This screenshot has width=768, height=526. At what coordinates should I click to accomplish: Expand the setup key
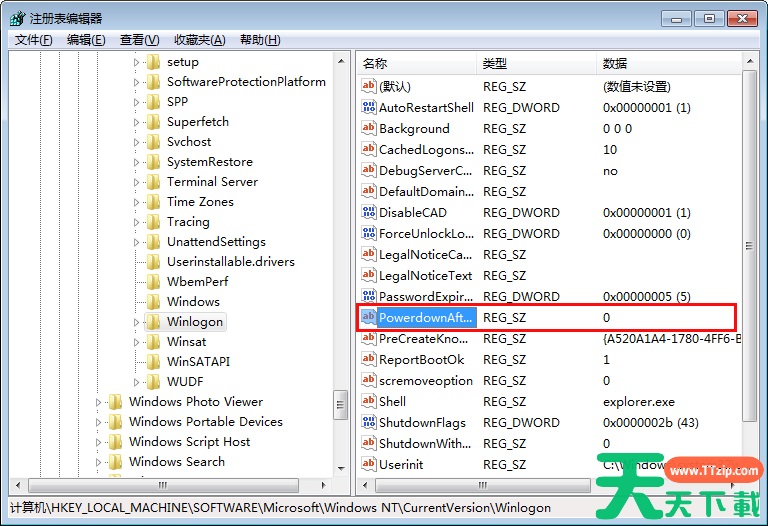tap(136, 63)
